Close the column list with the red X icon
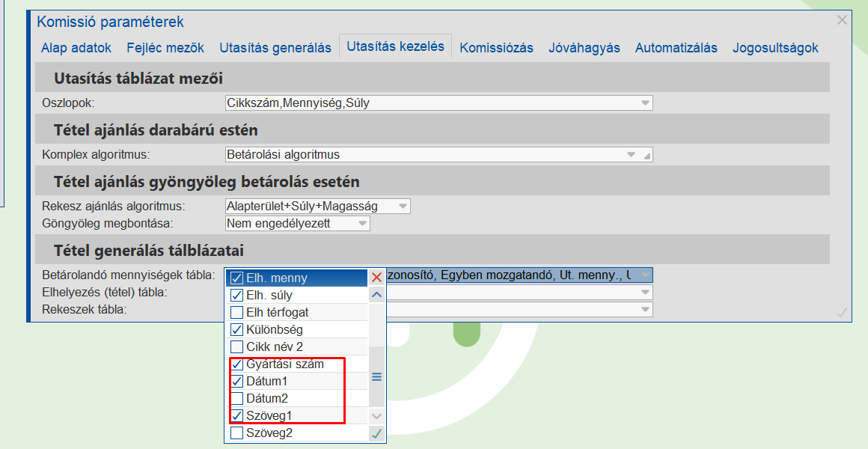Image resolution: width=868 pixels, height=449 pixels. coord(376,276)
